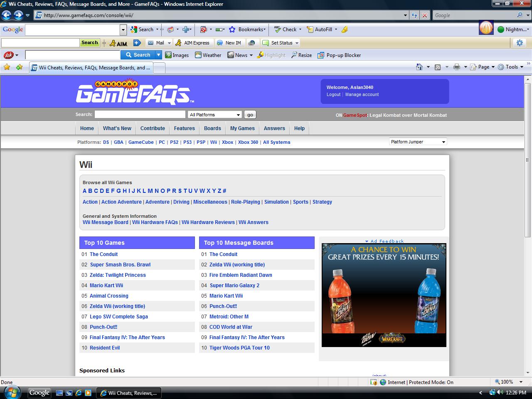Go to the Contribute tab
Image resolution: width=532 pixels, height=399 pixels.
153,128
